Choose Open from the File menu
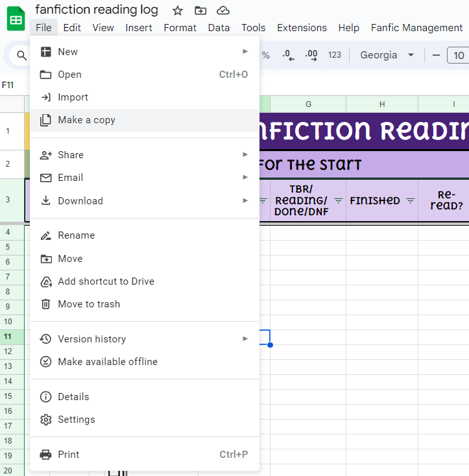This screenshot has width=469, height=476. point(145,75)
